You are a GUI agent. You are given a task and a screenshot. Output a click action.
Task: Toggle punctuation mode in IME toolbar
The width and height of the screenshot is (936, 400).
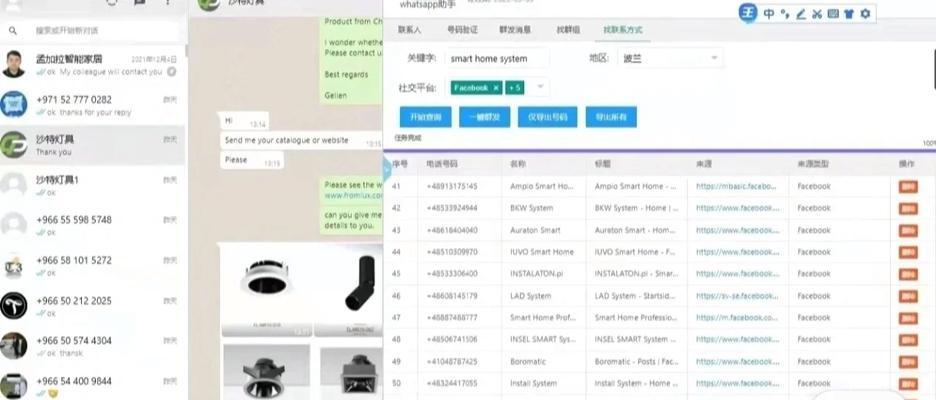pos(785,14)
